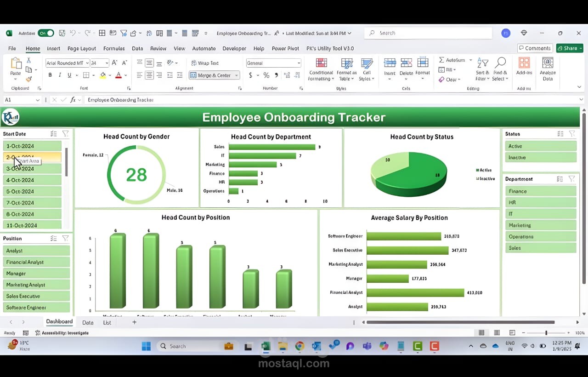Open Sort & Filter options

[482, 69]
